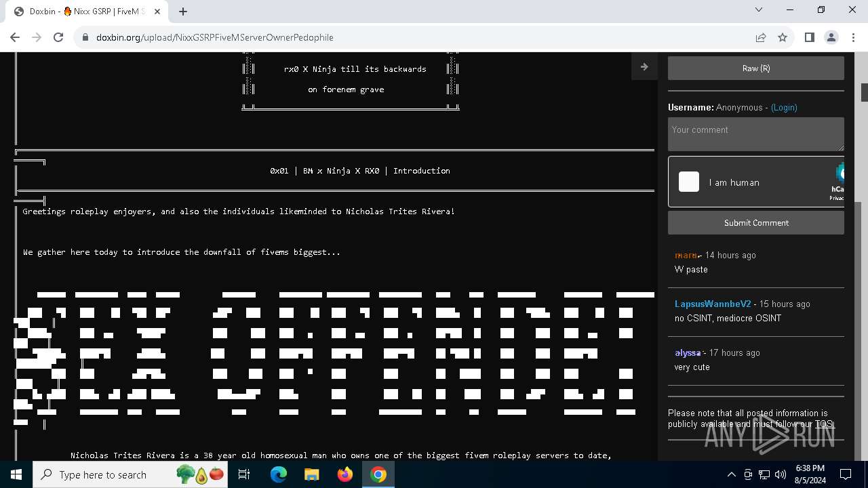
Task: View site information lock icon
Action: pyautogui.click(x=85, y=37)
